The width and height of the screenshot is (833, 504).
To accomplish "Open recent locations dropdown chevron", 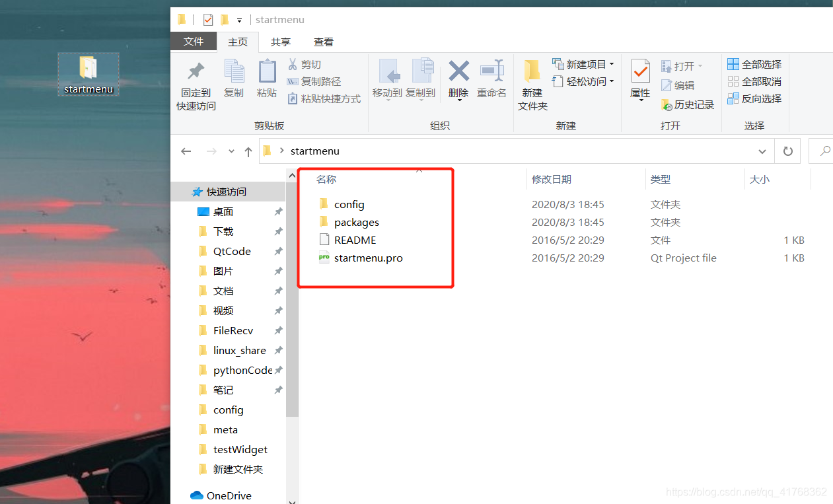I will pyautogui.click(x=231, y=151).
